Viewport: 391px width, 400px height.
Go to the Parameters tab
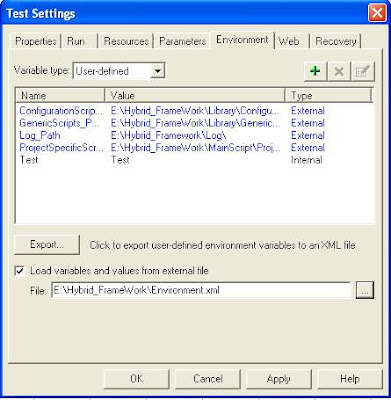point(182,41)
